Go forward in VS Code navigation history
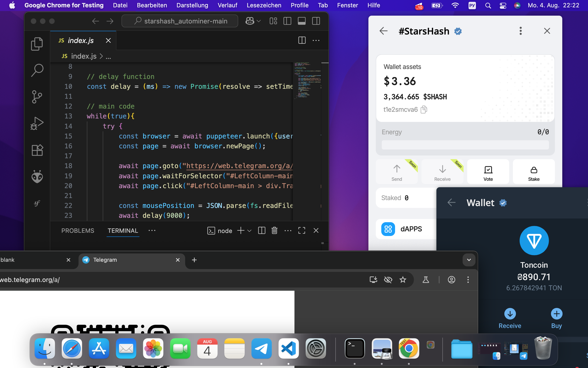This screenshot has height=368, width=588. coord(110,21)
